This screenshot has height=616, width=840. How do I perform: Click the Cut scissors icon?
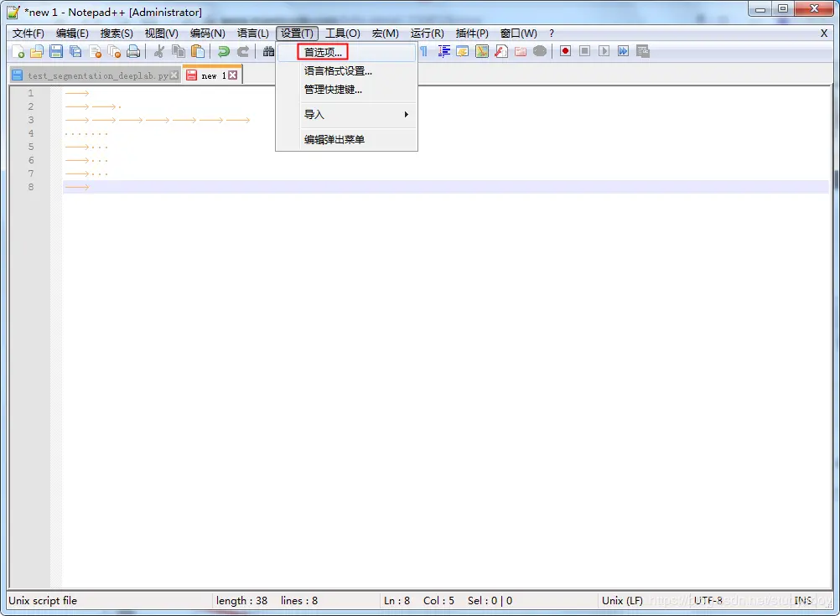159,51
